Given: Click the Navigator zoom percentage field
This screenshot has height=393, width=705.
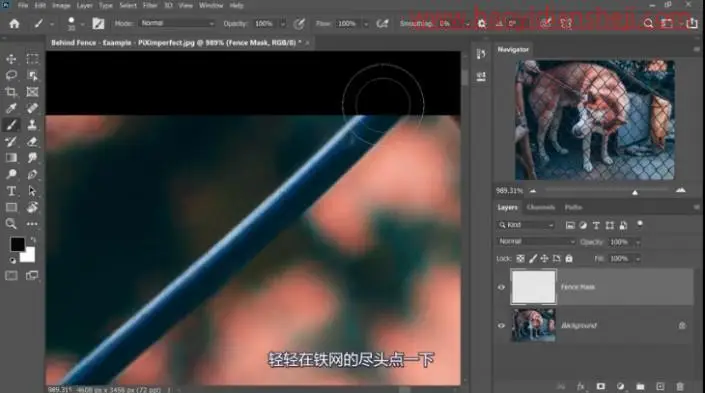Looking at the screenshot, I should (509, 191).
